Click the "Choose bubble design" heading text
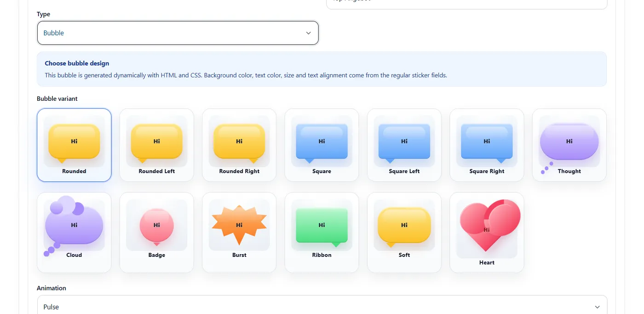This screenshot has height=314, width=644. point(77,64)
